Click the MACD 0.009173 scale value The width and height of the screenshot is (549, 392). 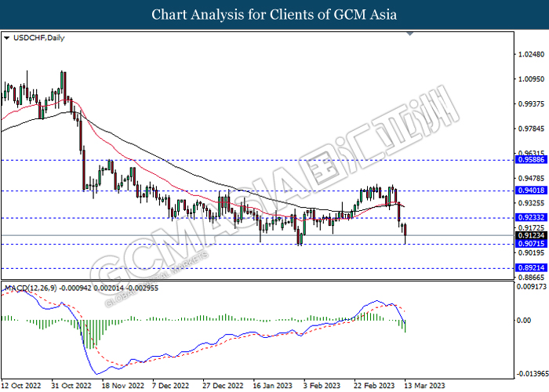point(532,287)
